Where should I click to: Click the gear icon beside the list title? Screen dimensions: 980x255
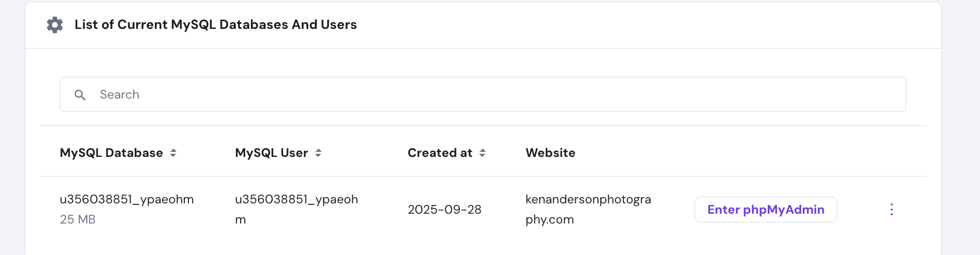tap(55, 25)
